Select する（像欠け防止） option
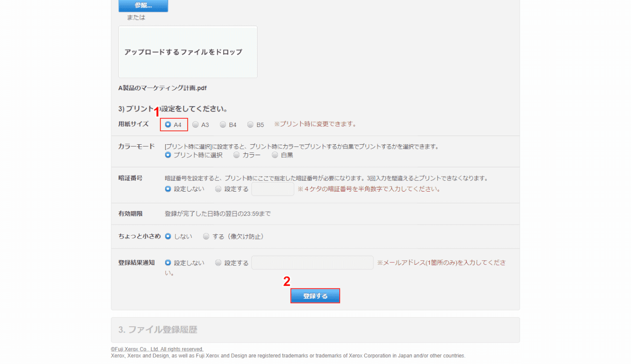Image resolution: width=631 pixels, height=364 pixels. pos(207,236)
